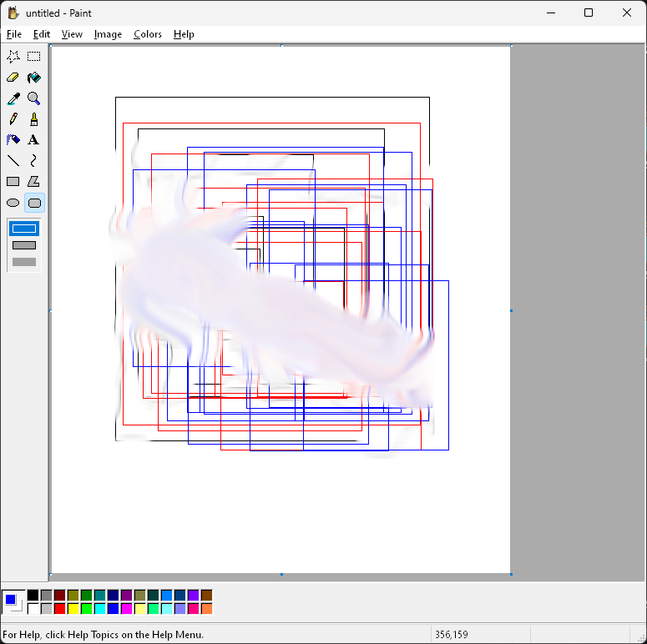Viewport: 647px width, 644px height.
Task: Select the Curve tool
Action: pyautogui.click(x=34, y=160)
